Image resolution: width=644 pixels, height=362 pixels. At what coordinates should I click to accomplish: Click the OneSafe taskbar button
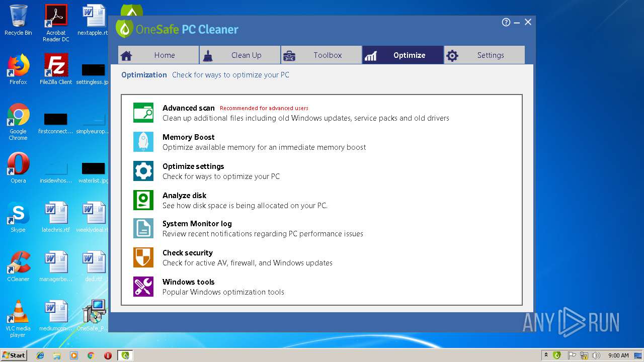(x=125, y=355)
